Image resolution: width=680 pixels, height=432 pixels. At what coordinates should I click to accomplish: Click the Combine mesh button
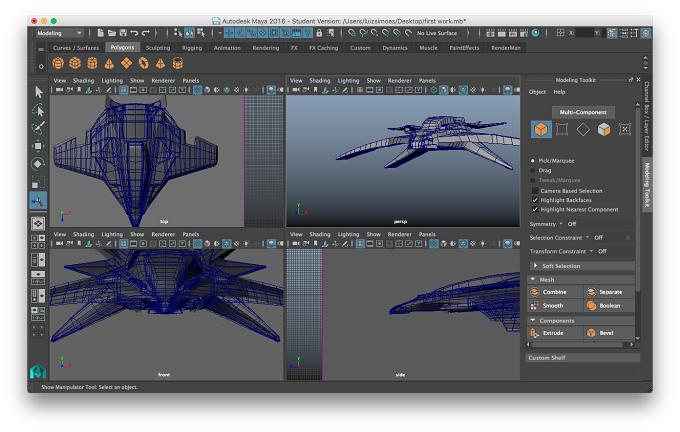[555, 292]
